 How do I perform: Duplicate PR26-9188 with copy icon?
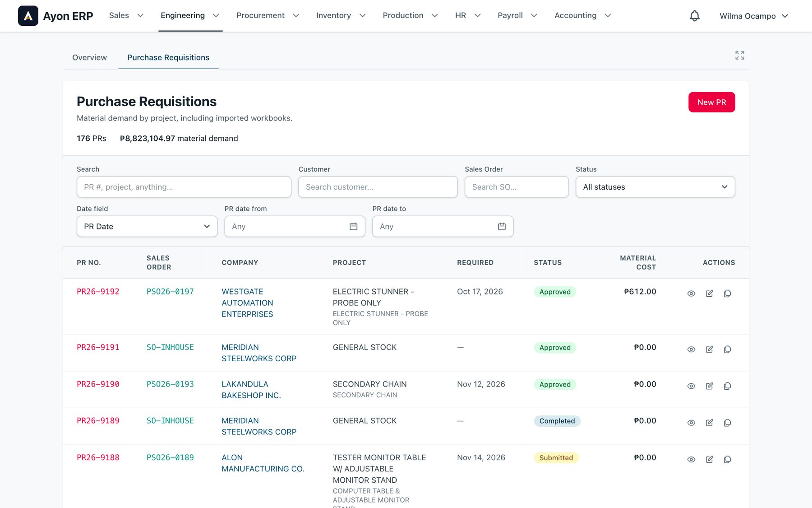point(727,459)
